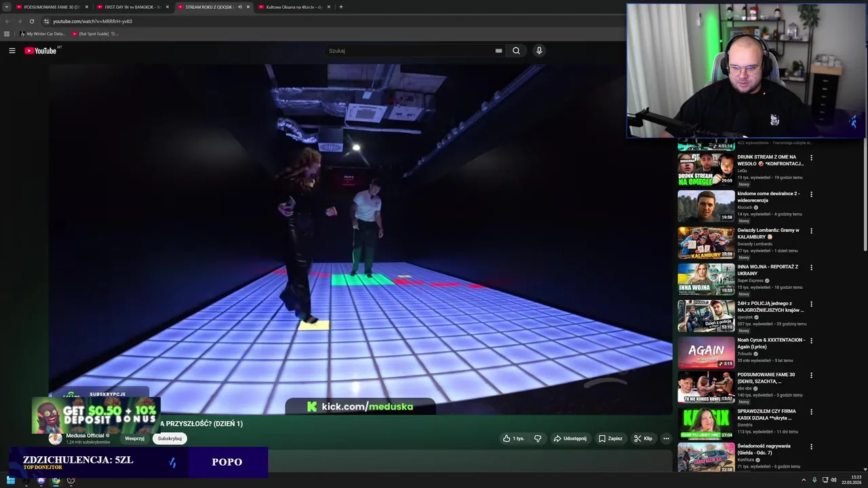The width and height of the screenshot is (868, 488).
Task: Open options for INNA WOJNA video
Action: pos(811,268)
